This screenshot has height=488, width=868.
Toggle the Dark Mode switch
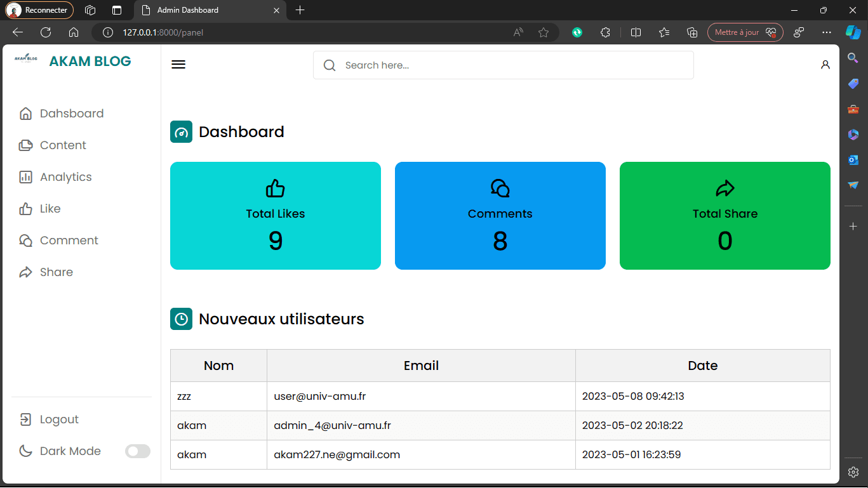click(138, 451)
